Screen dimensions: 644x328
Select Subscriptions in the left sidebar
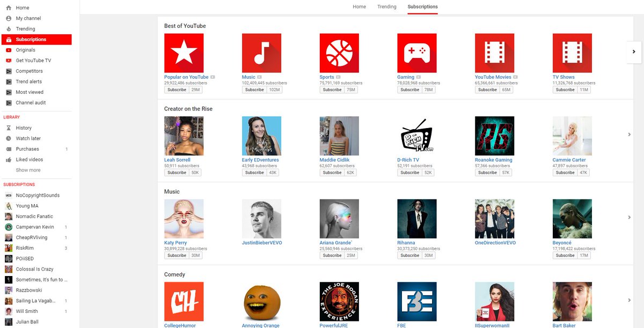pyautogui.click(x=36, y=40)
